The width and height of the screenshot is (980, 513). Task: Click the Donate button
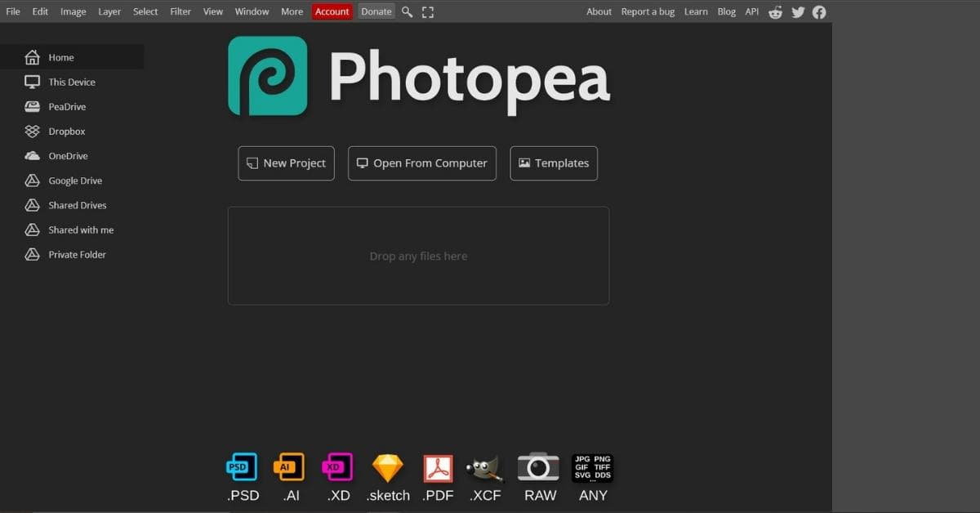coord(376,11)
